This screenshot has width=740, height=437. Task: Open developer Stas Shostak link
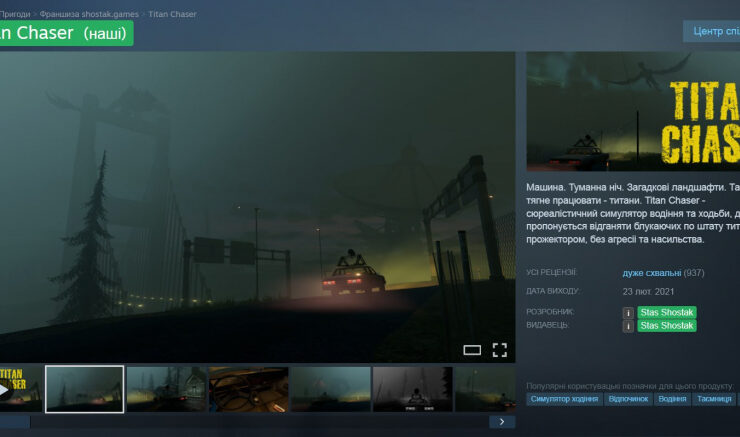(x=667, y=312)
